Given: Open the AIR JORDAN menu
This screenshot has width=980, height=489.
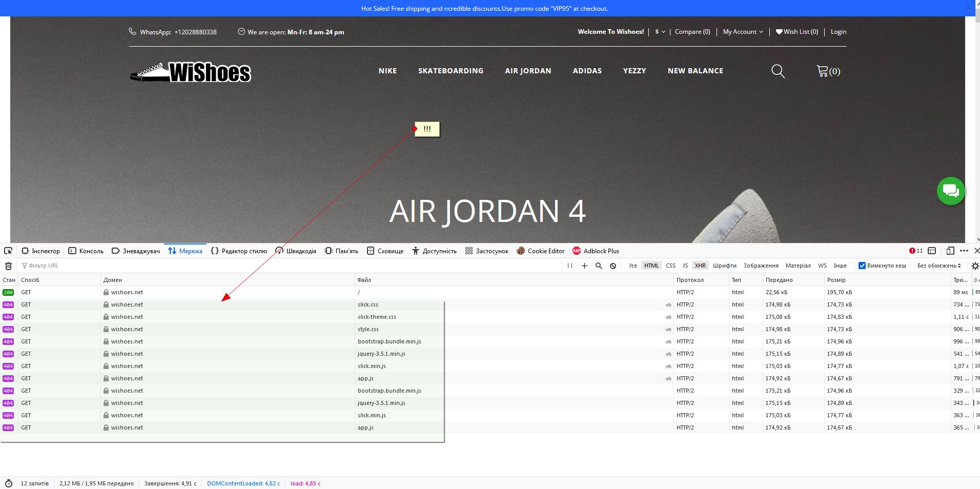Looking at the screenshot, I should pyautogui.click(x=528, y=71).
